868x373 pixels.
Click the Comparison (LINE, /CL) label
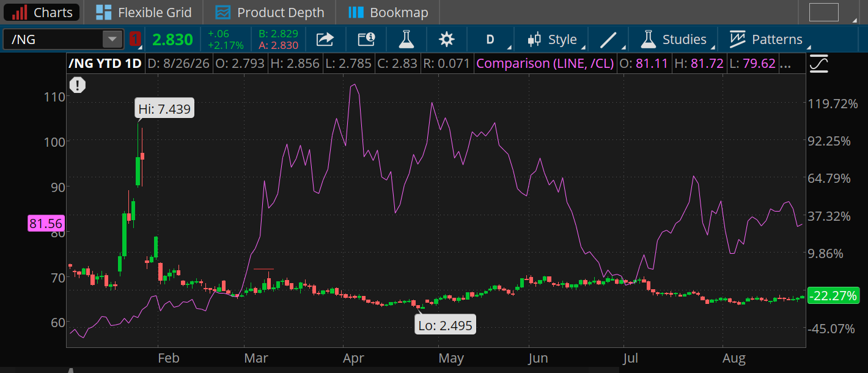point(545,63)
